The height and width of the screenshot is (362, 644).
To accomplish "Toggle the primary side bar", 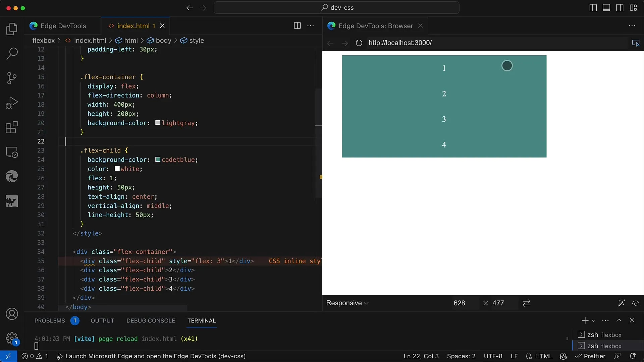I will click(x=593, y=8).
